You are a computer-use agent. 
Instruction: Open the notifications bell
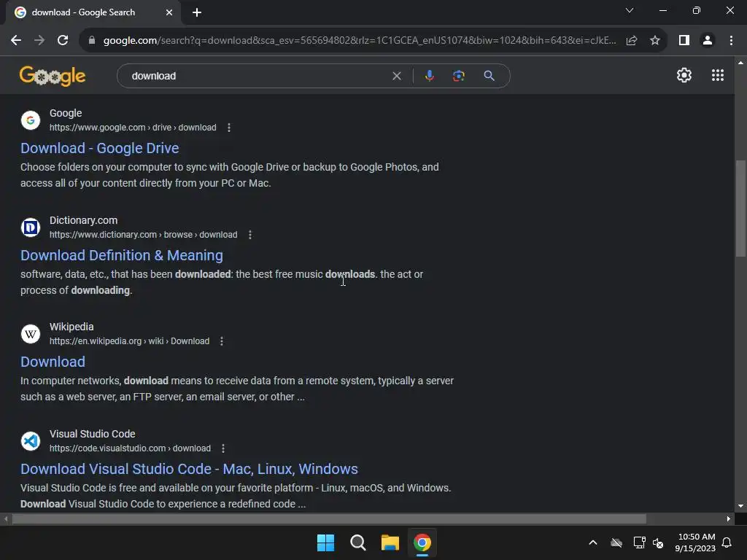point(727,542)
